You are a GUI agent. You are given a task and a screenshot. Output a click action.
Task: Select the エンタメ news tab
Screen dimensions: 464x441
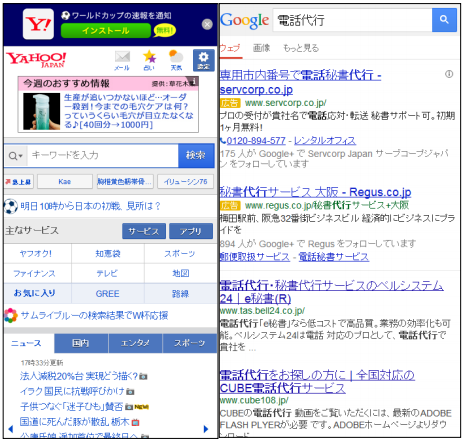(135, 343)
